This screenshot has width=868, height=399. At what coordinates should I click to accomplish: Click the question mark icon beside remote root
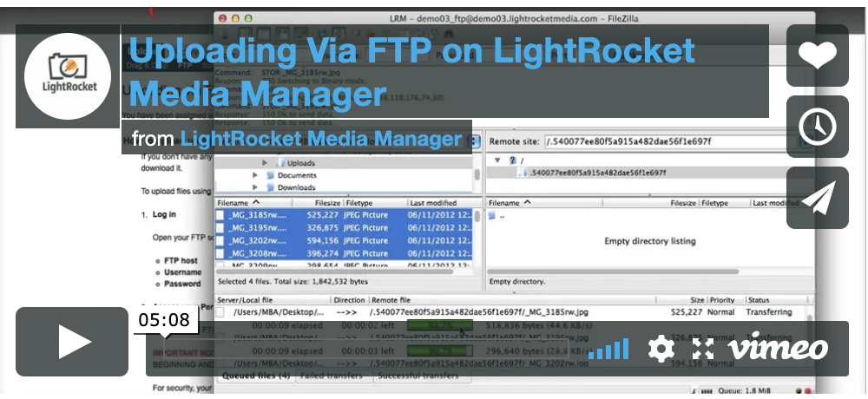click(x=512, y=160)
